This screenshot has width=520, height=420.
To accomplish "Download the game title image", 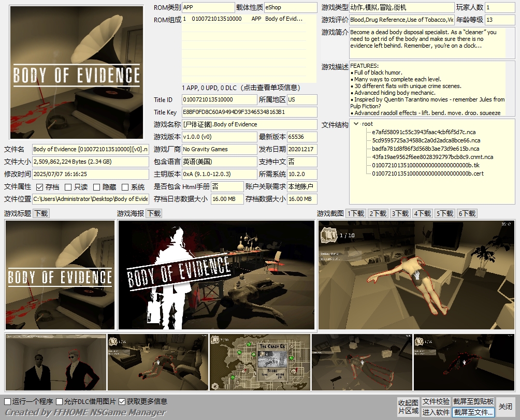I will pos(41,213).
